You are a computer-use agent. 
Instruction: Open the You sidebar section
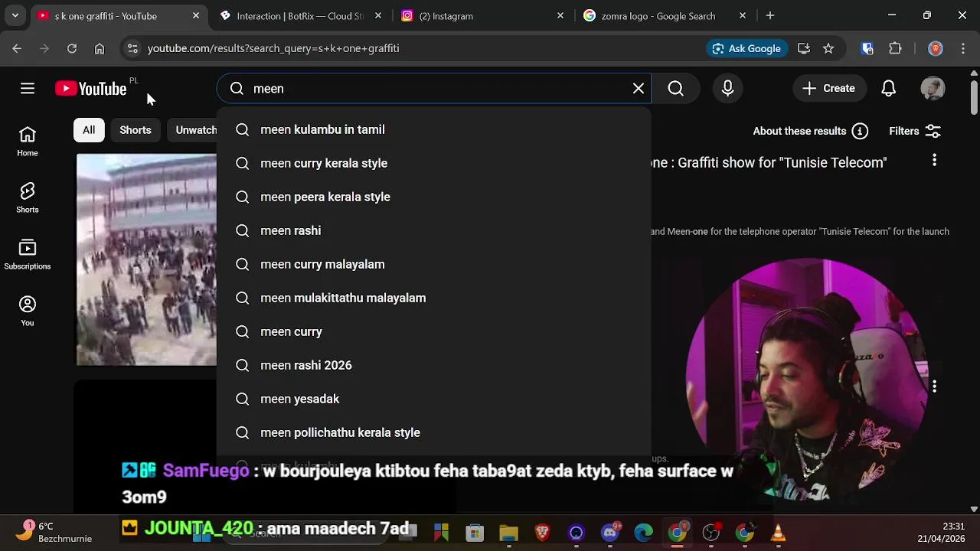[28, 311]
